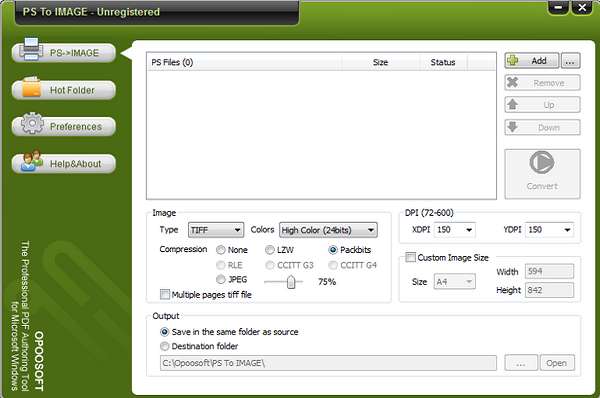The image size is (600, 398).
Task: Choose Destination folder radio option
Action: pos(165,346)
